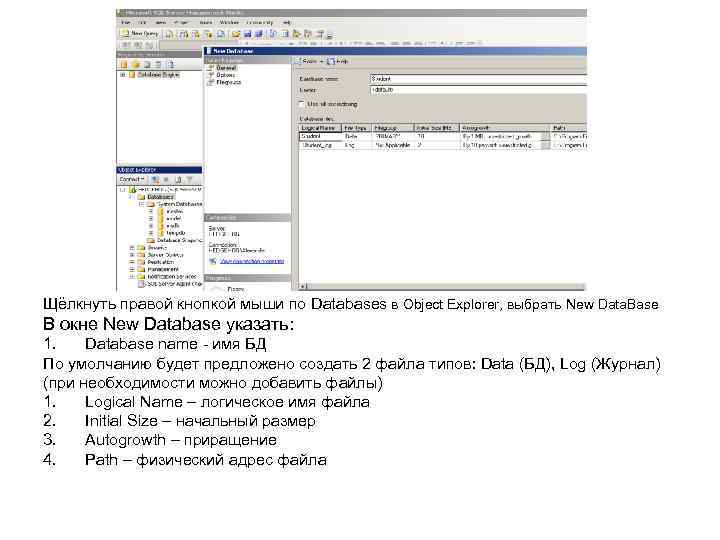Screen dimensions: 720x540
Task: Open autogrowth settings button for Student_log row
Action: [x=545, y=145]
